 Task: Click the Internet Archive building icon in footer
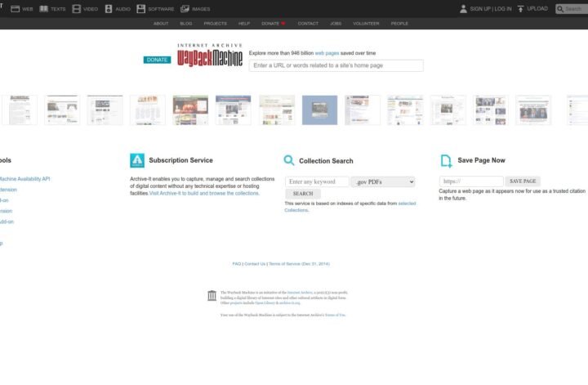tap(212, 296)
